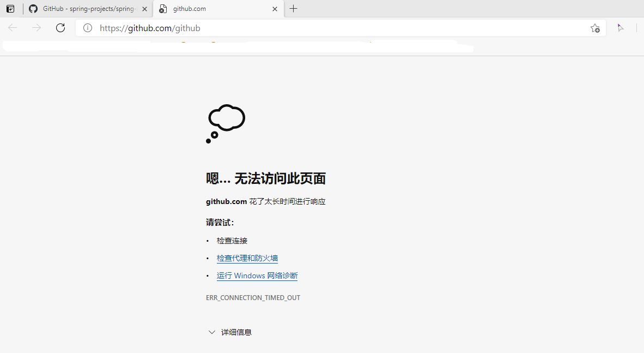Click the browser back arrow
This screenshot has width=644, height=353.
(13, 28)
